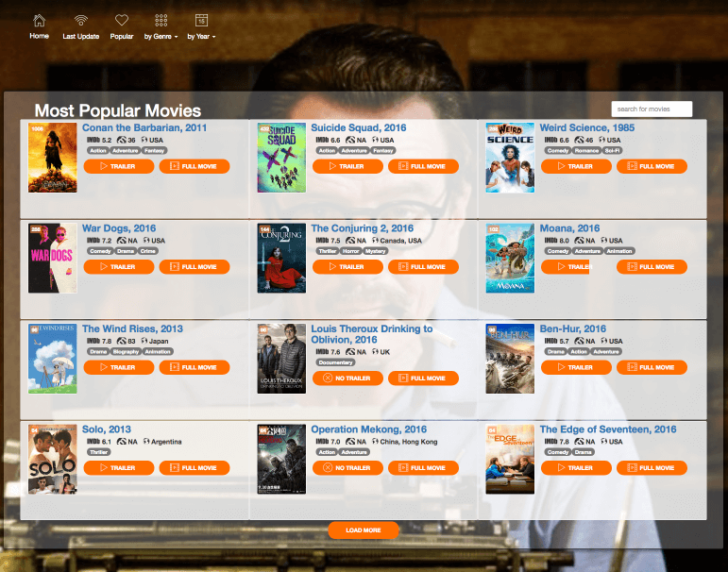Watch full movie of Conan the Barbarian
The width and height of the screenshot is (728, 572).
[195, 166]
